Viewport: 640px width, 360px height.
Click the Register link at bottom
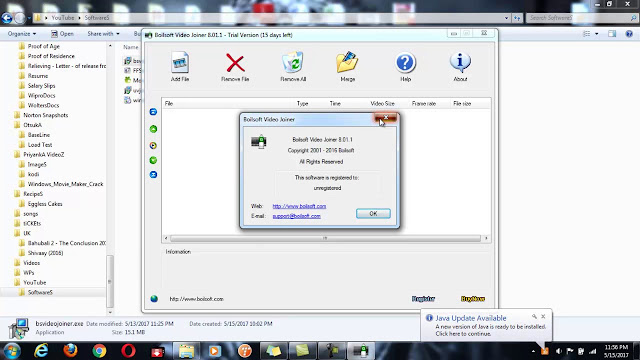(423, 299)
